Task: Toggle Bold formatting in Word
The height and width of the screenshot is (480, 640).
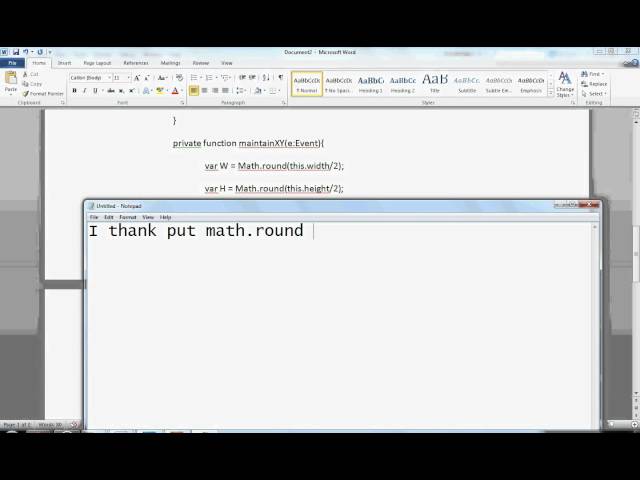Action: tap(74, 91)
